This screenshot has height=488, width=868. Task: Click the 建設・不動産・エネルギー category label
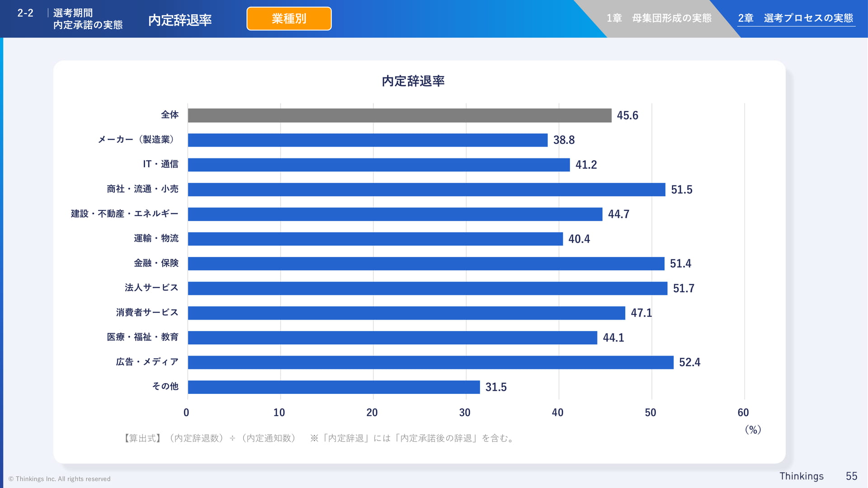coord(125,213)
